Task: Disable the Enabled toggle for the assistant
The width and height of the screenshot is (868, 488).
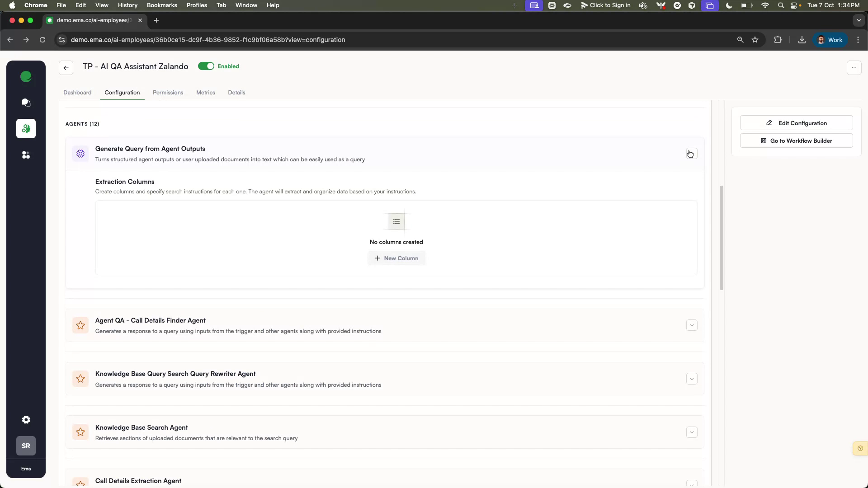Action: [207, 66]
